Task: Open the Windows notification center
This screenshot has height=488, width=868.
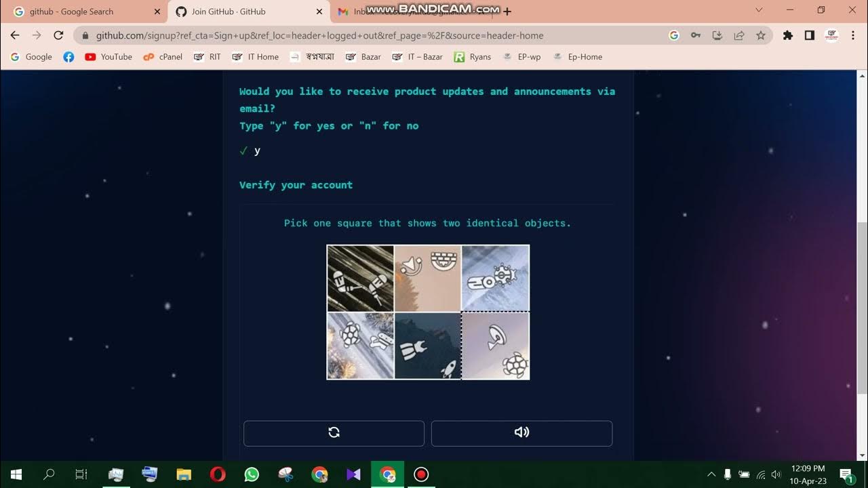Action: click(x=846, y=474)
